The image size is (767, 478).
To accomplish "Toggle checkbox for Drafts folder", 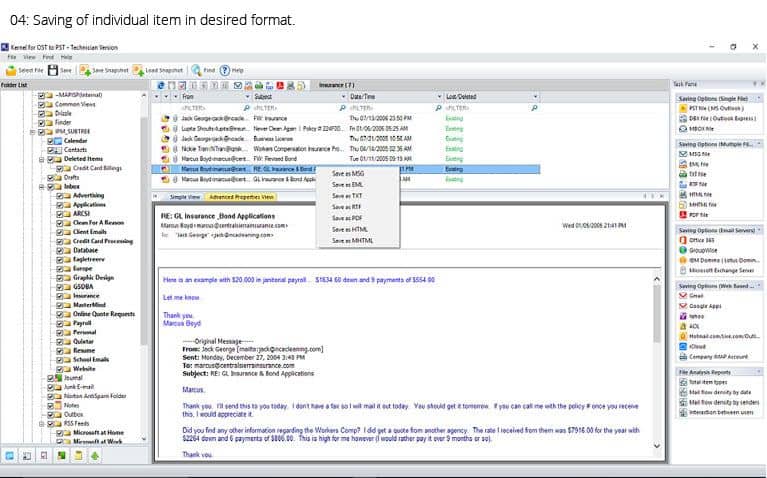I will pos(51,178).
